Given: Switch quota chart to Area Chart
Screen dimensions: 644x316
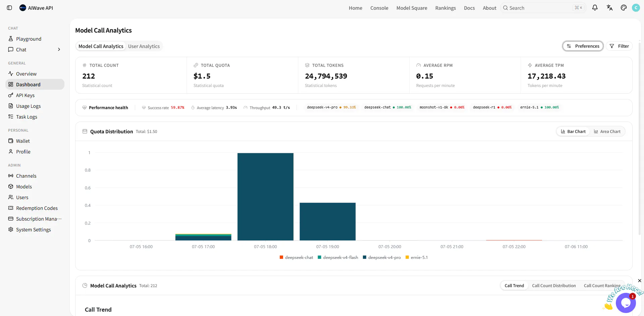Looking at the screenshot, I should [x=607, y=132].
